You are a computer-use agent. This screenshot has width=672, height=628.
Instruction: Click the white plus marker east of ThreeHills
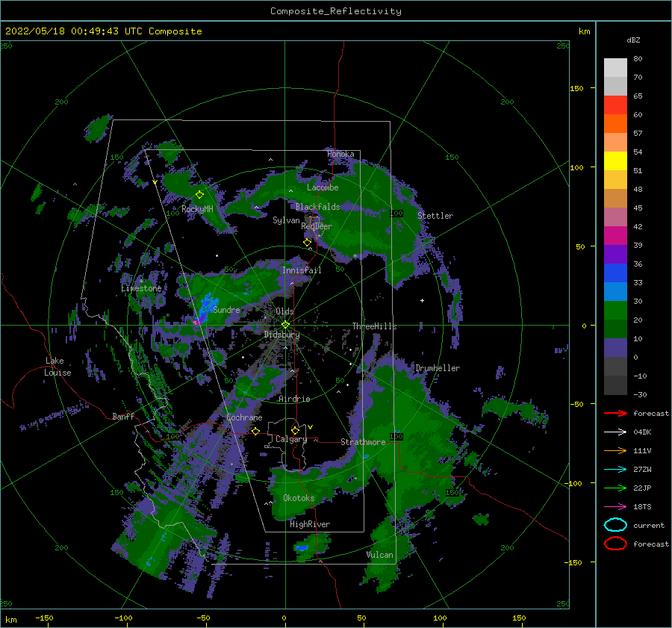pyautogui.click(x=422, y=300)
